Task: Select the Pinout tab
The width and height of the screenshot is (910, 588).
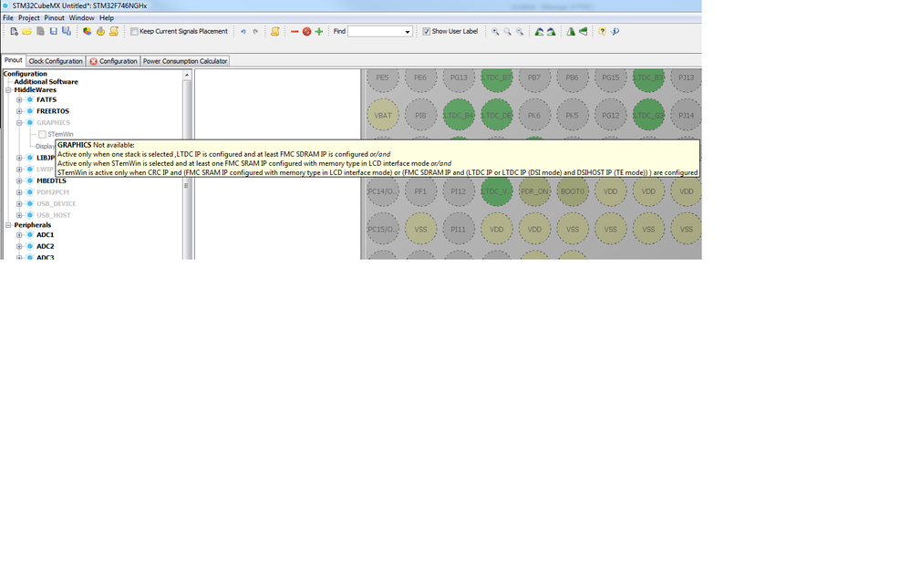Action: (x=13, y=60)
